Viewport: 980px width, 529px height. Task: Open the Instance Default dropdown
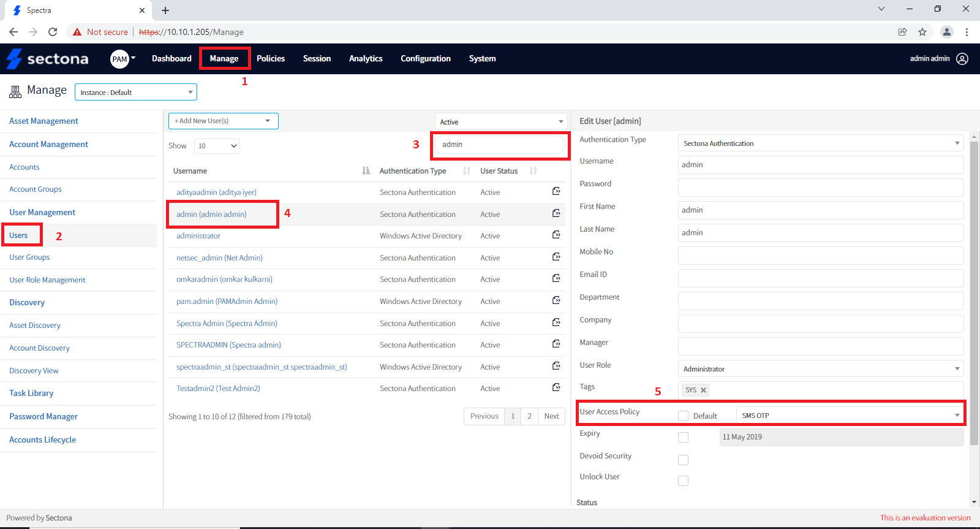pyautogui.click(x=135, y=93)
